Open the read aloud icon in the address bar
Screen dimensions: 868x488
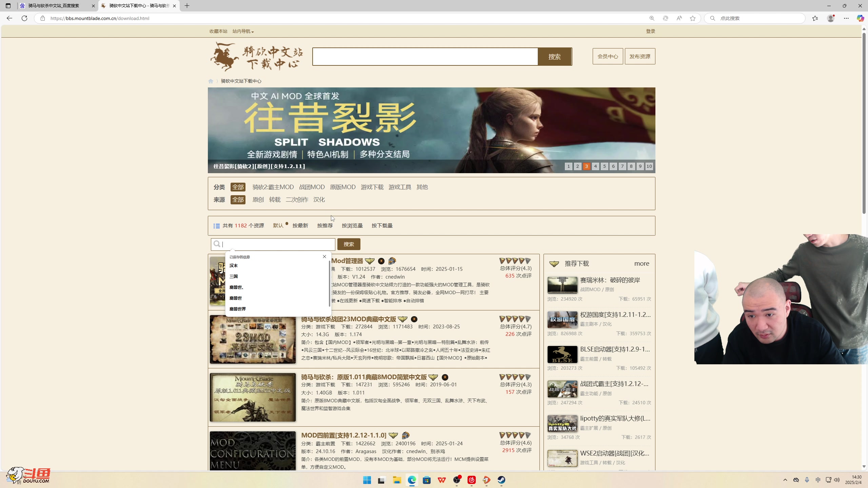click(679, 18)
